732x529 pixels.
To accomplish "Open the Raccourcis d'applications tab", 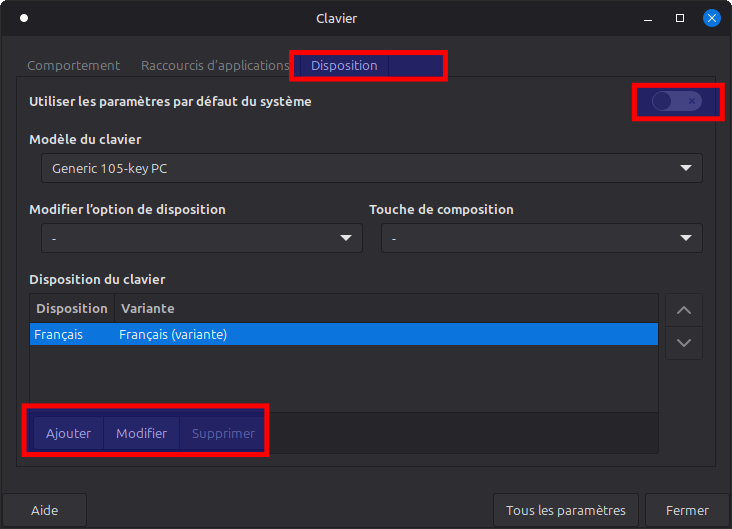I will pyautogui.click(x=215, y=65).
